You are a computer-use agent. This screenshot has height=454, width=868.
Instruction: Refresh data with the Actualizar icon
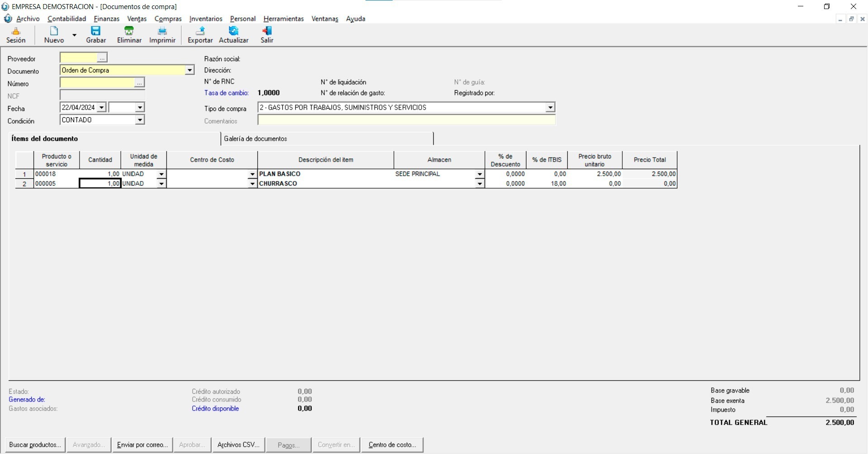[x=233, y=35]
